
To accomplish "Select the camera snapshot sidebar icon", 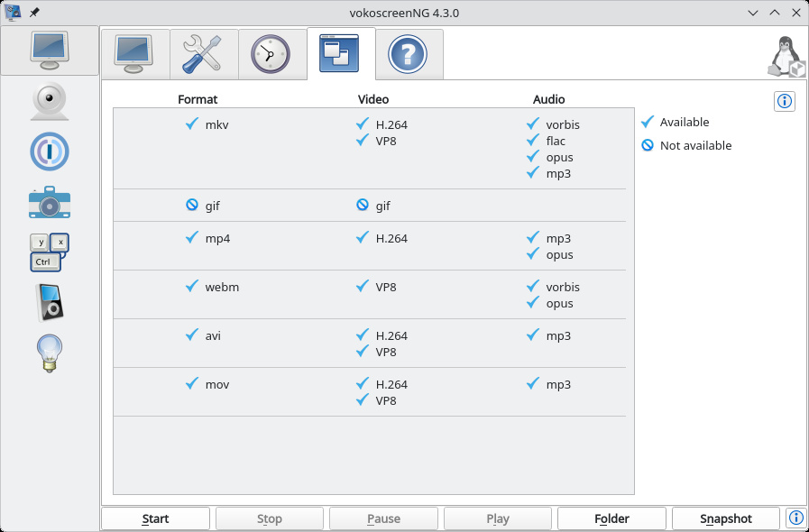I will (50, 202).
